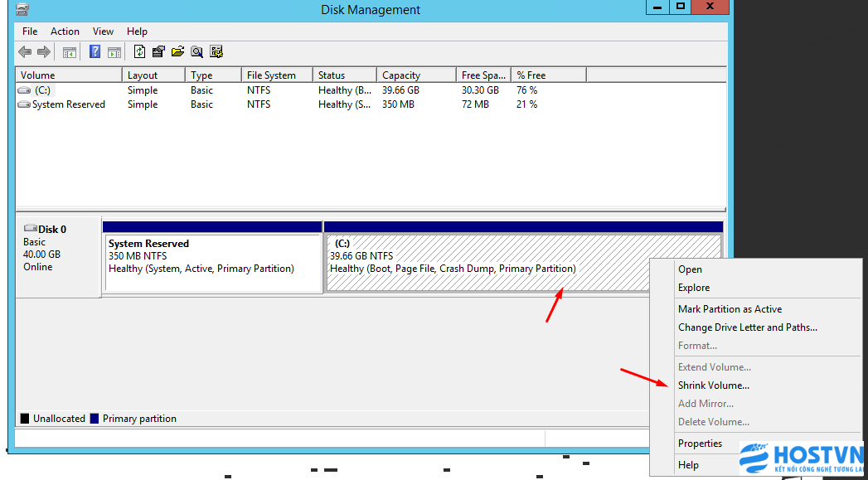Screen dimensions: 868x480
Task: Click the Healthy (S... status cell
Action: [x=345, y=104]
